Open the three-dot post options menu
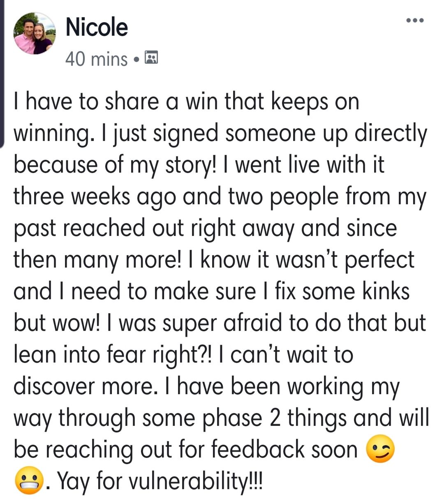This screenshot has height=504, width=444. [x=414, y=20]
